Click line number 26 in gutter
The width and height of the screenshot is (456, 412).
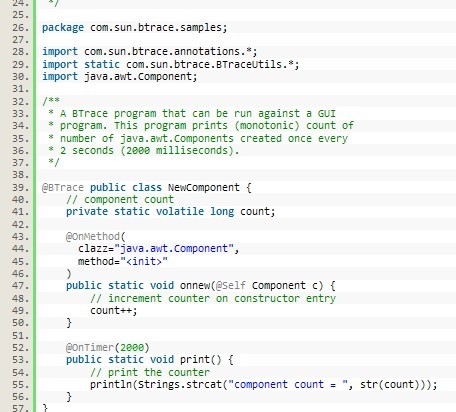(x=20, y=28)
